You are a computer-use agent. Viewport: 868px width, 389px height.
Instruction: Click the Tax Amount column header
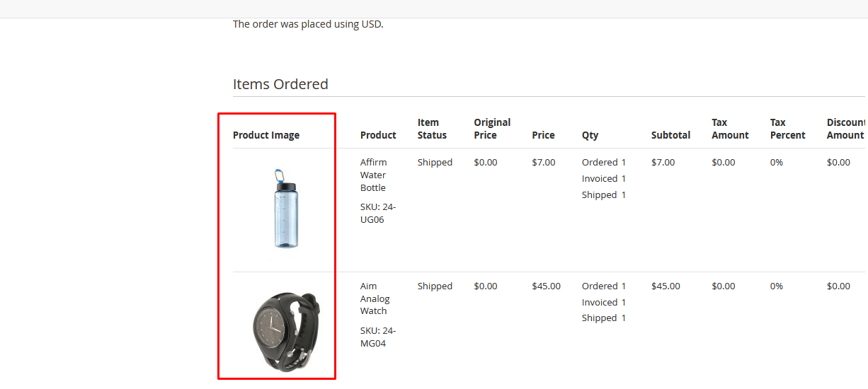coord(730,129)
